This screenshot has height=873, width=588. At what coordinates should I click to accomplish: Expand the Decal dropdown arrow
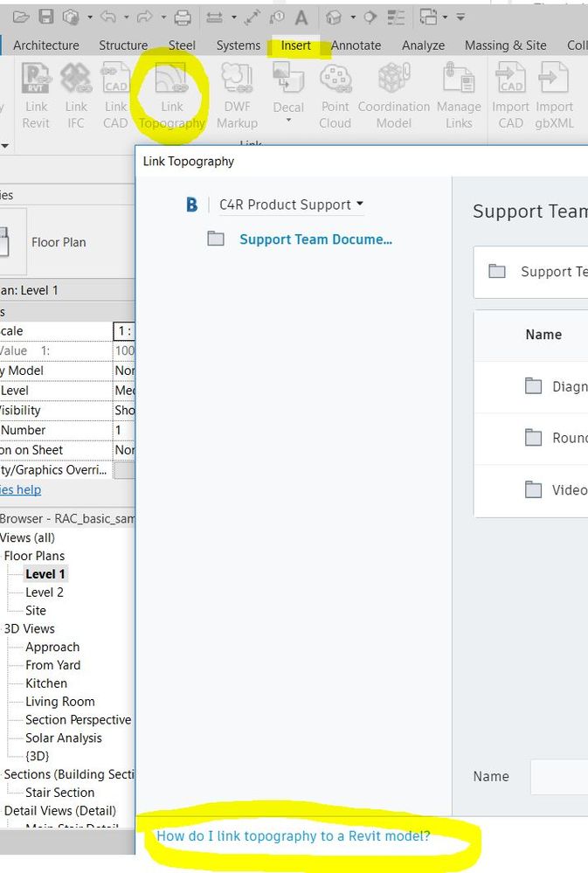click(288, 121)
